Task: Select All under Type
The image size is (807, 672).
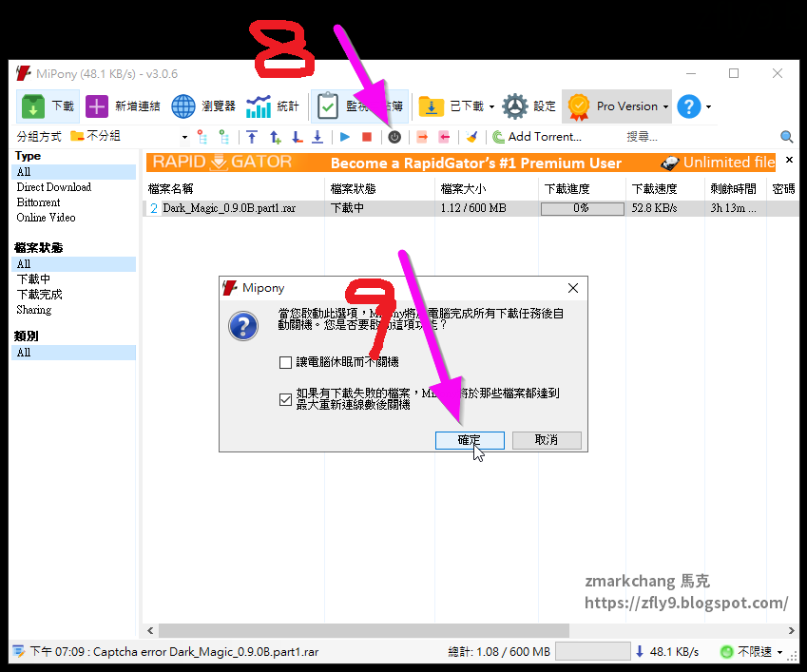Action: (73, 172)
